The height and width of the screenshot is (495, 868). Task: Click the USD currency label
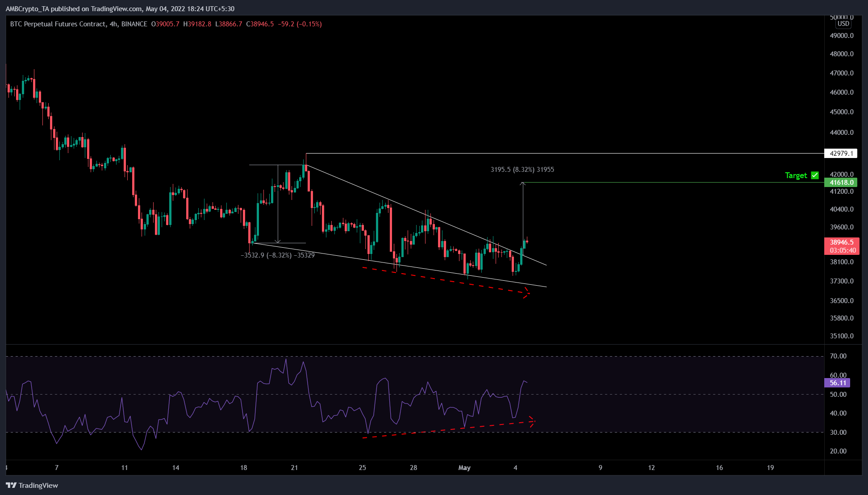coord(843,24)
